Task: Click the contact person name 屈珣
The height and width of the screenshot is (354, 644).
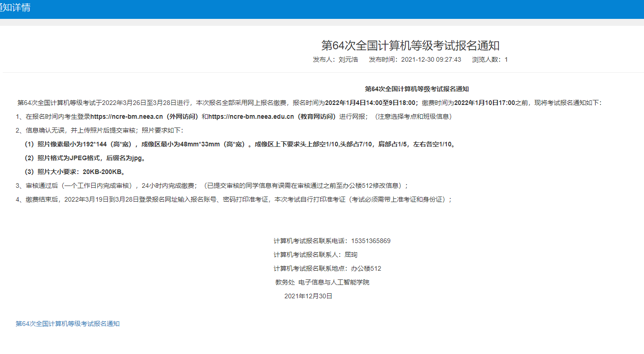Action: pyautogui.click(x=351, y=255)
